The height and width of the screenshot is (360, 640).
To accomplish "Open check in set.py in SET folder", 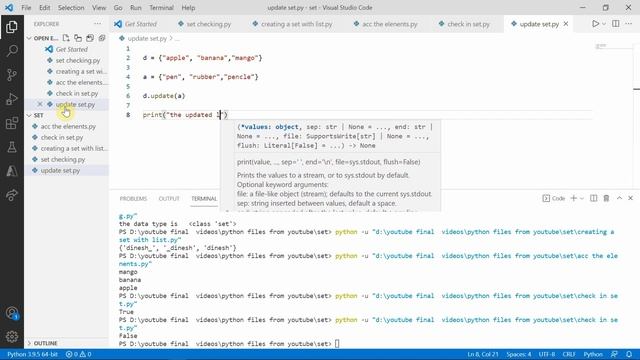I will pyautogui.click(x=61, y=138).
